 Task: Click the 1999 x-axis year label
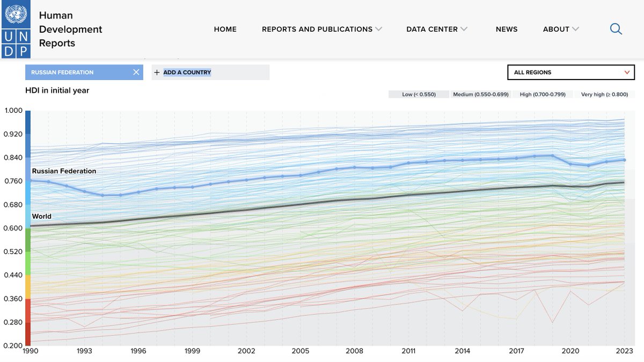(192, 351)
